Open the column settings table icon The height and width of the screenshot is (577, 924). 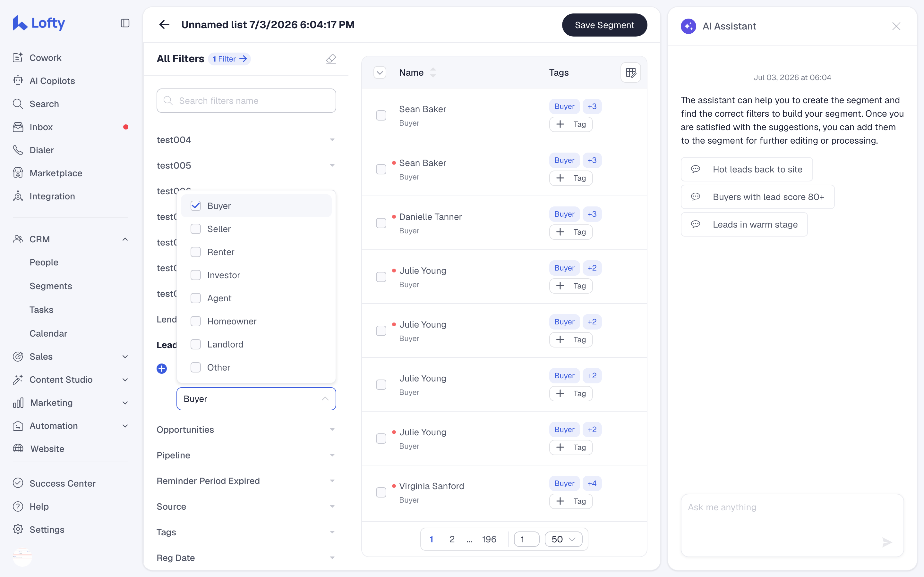[631, 72]
